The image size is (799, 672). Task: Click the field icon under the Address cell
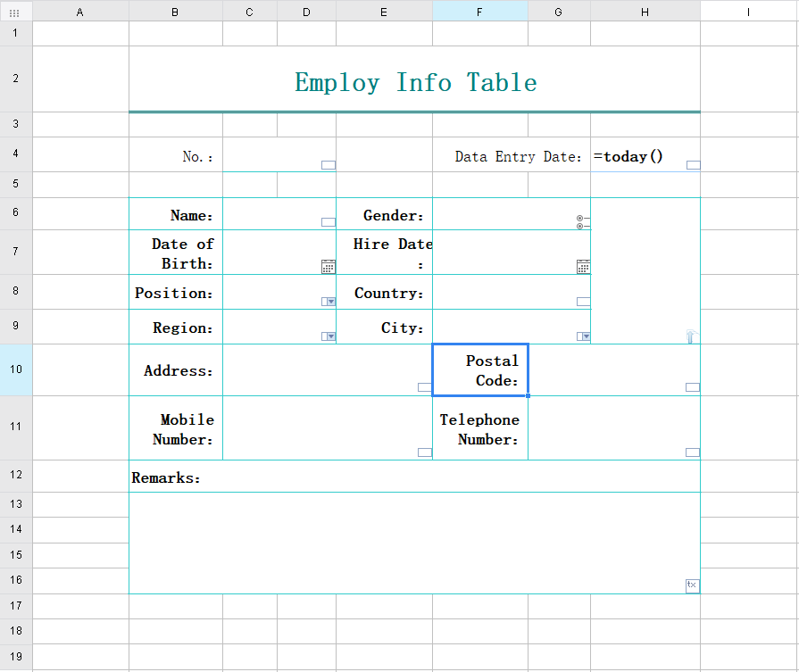[x=423, y=387]
